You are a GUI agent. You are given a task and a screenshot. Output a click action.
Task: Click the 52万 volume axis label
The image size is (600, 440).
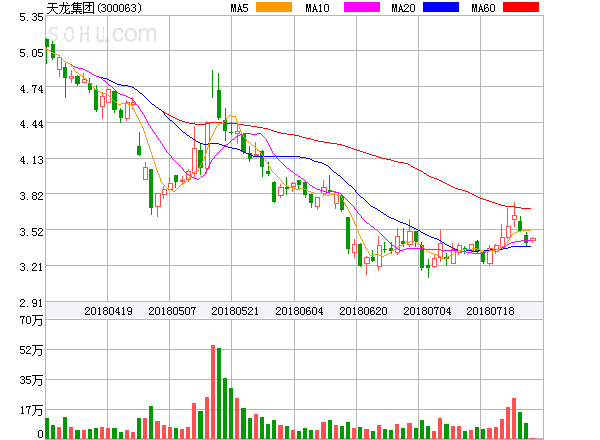(31, 350)
